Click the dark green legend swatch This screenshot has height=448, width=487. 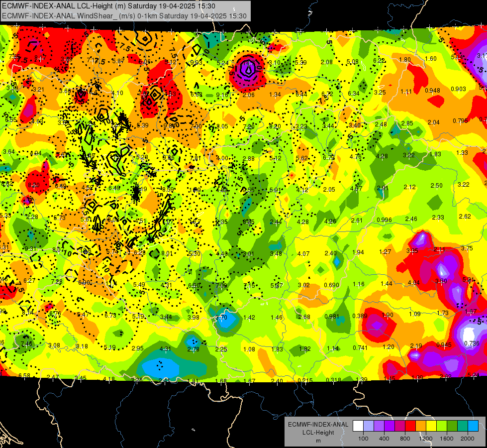[x=452, y=426]
